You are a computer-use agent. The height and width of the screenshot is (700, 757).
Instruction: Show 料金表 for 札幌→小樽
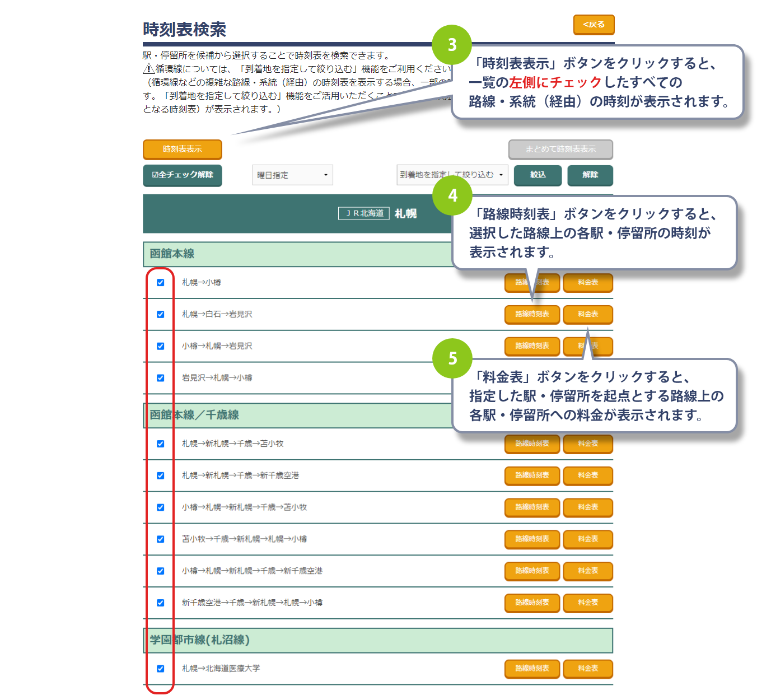click(588, 283)
